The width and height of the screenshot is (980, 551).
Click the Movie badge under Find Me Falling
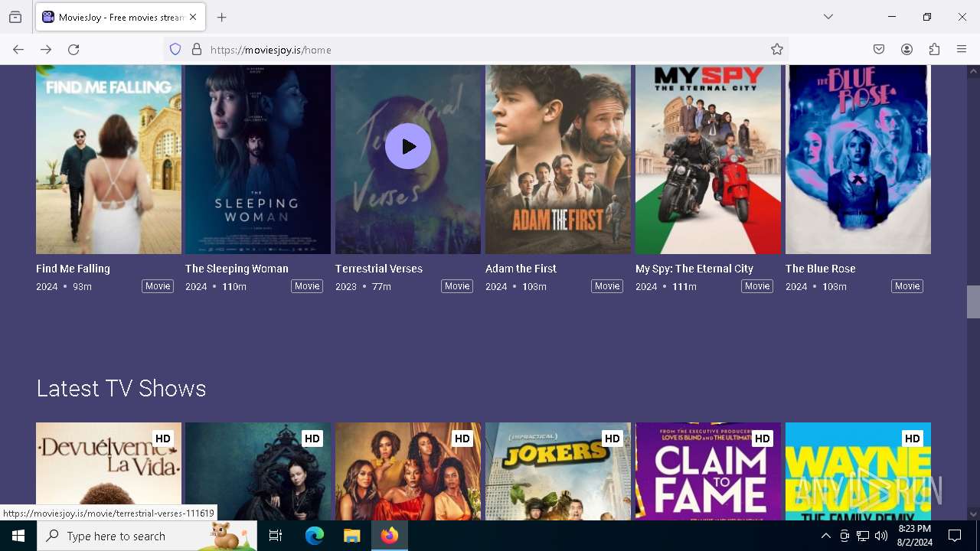tap(158, 286)
